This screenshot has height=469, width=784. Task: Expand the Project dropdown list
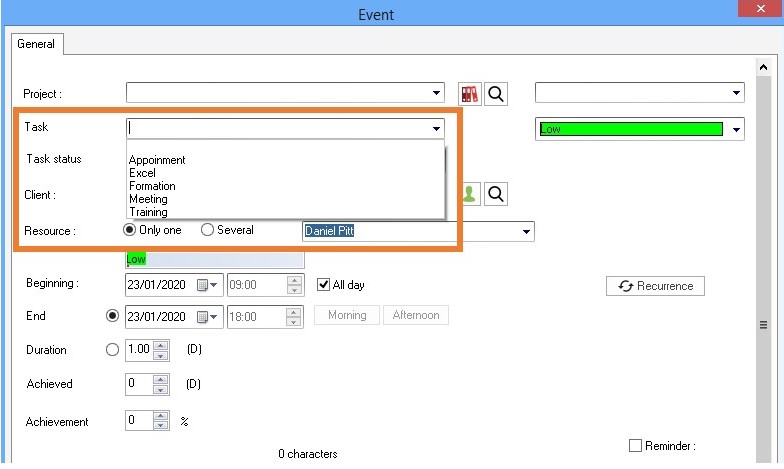[x=436, y=93]
